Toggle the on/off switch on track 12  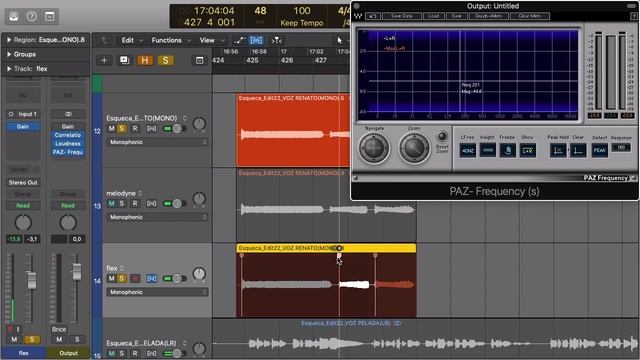pos(175,129)
